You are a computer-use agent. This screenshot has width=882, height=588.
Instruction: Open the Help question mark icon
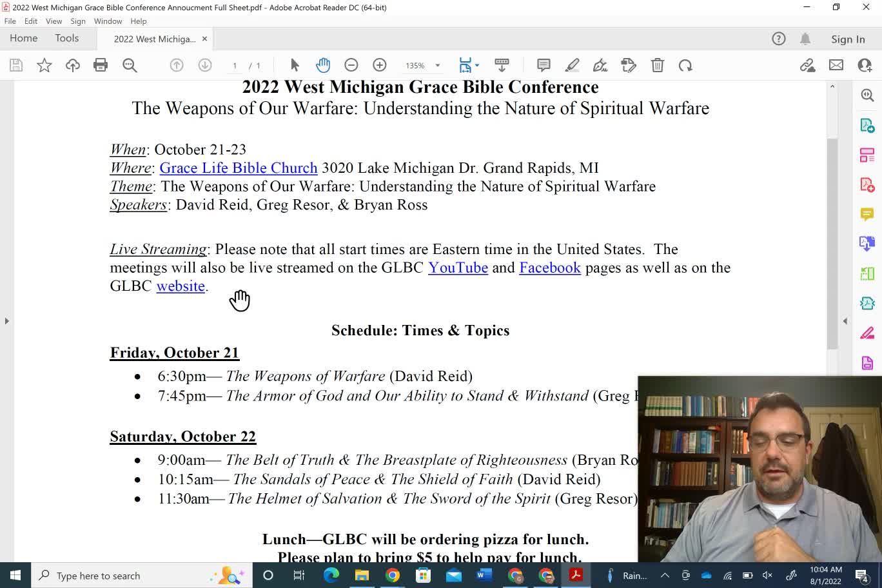coord(779,39)
